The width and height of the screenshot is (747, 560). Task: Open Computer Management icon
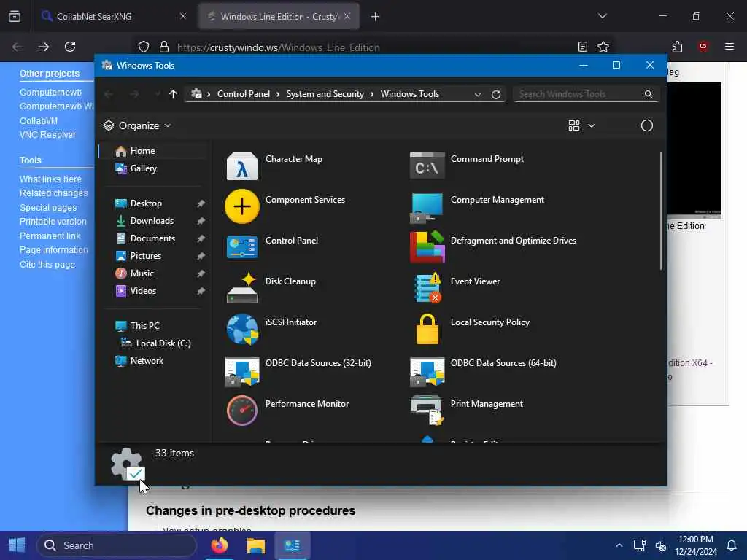pyautogui.click(x=427, y=207)
